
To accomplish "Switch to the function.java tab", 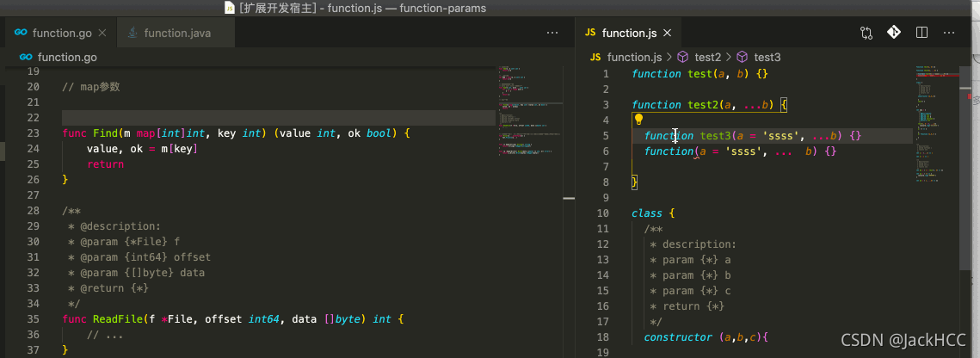I will [x=177, y=33].
